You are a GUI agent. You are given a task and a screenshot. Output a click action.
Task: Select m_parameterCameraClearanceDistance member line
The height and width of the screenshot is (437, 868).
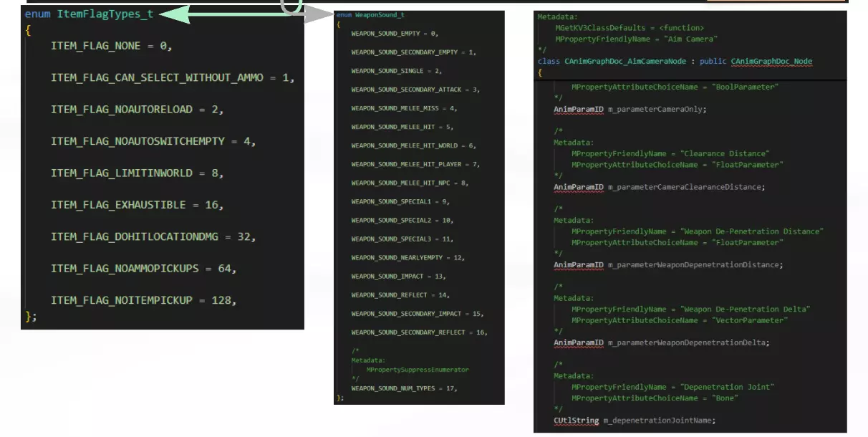click(x=659, y=187)
